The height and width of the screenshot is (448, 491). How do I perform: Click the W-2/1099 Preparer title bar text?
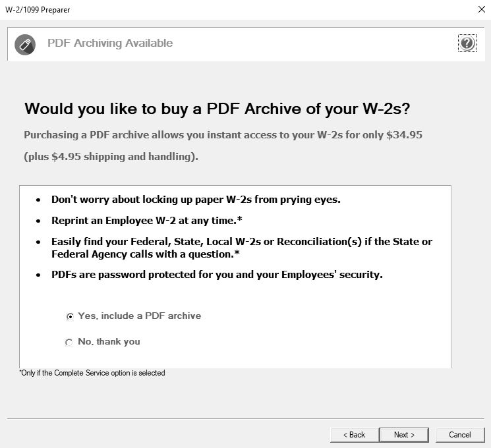point(38,10)
